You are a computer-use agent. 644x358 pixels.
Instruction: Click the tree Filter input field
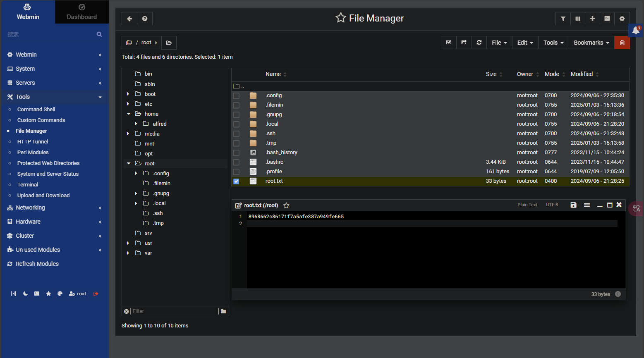[174, 311]
